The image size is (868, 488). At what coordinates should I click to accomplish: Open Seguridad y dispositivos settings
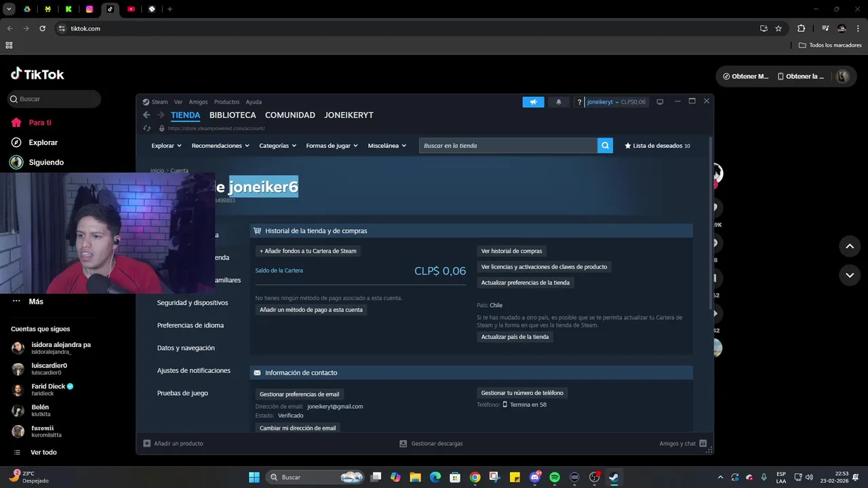tap(193, 302)
